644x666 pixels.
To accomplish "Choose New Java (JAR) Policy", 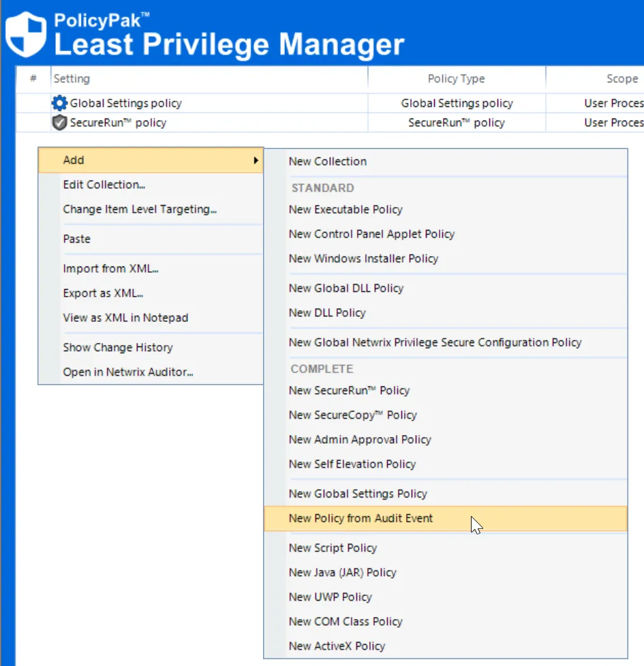I will pyautogui.click(x=342, y=573).
